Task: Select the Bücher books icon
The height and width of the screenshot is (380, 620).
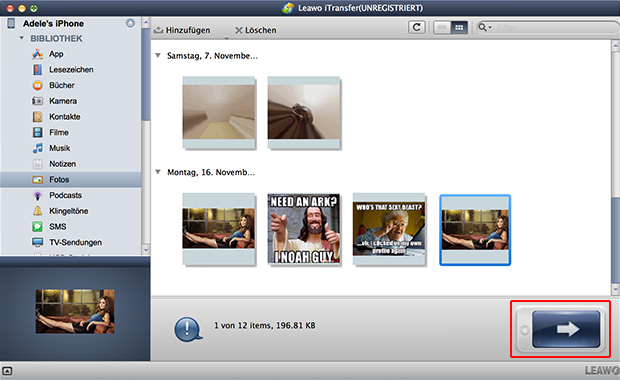Action: click(x=38, y=85)
